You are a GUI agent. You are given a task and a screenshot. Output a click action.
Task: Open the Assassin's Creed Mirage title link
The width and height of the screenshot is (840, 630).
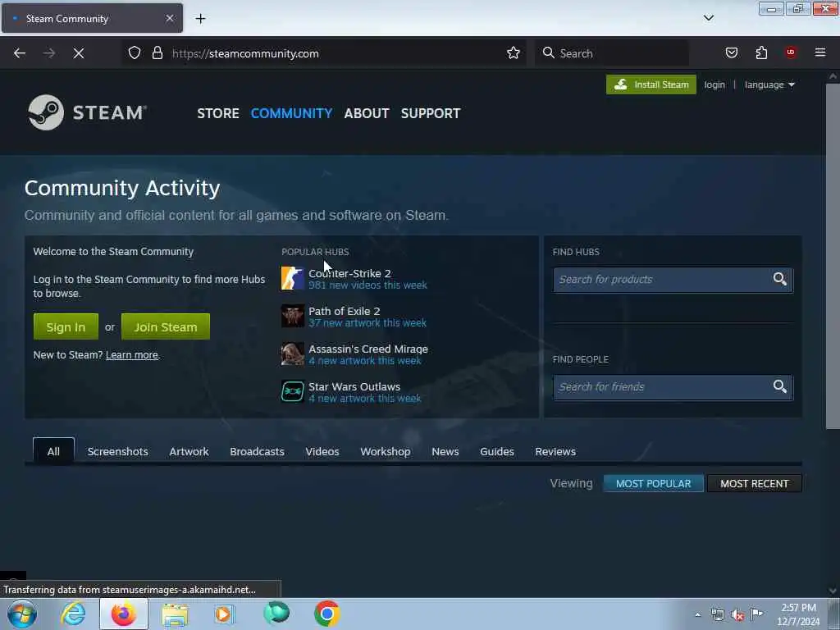coord(368,349)
